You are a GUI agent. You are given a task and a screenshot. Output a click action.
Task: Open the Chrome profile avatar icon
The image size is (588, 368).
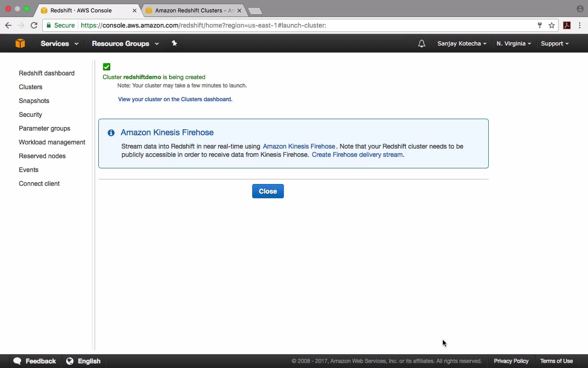[580, 9]
